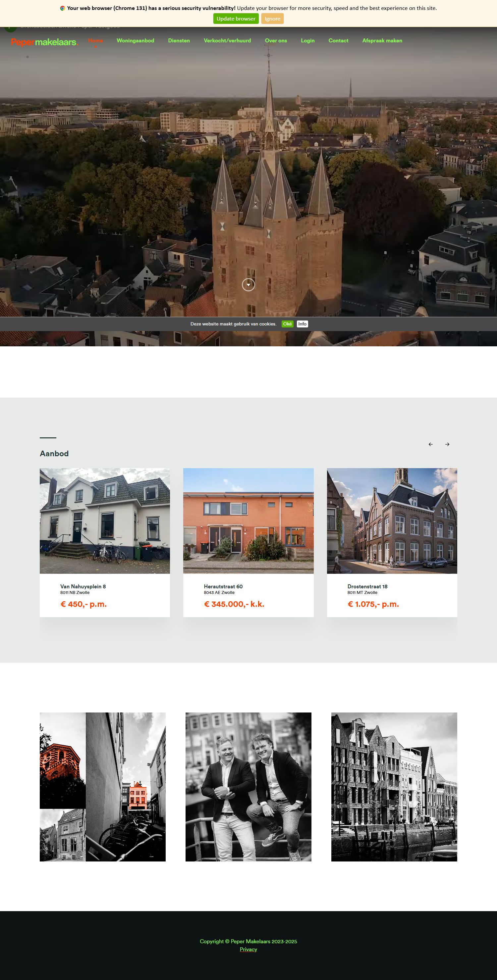Go to the Home menu item
This screenshot has width=497, height=980.
(x=95, y=41)
